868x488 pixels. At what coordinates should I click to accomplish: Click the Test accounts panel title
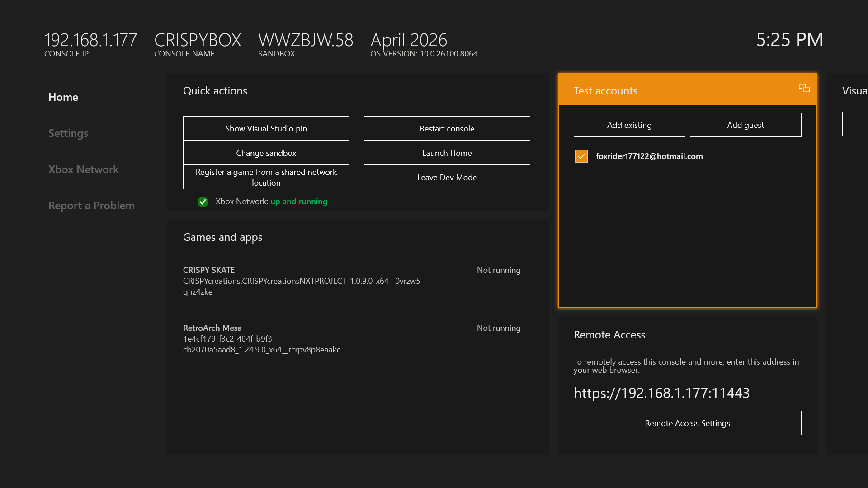[x=606, y=91]
